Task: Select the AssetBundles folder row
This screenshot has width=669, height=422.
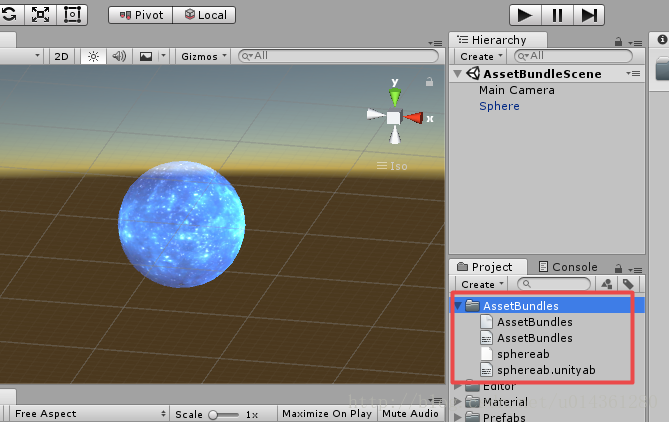Action: click(547, 306)
